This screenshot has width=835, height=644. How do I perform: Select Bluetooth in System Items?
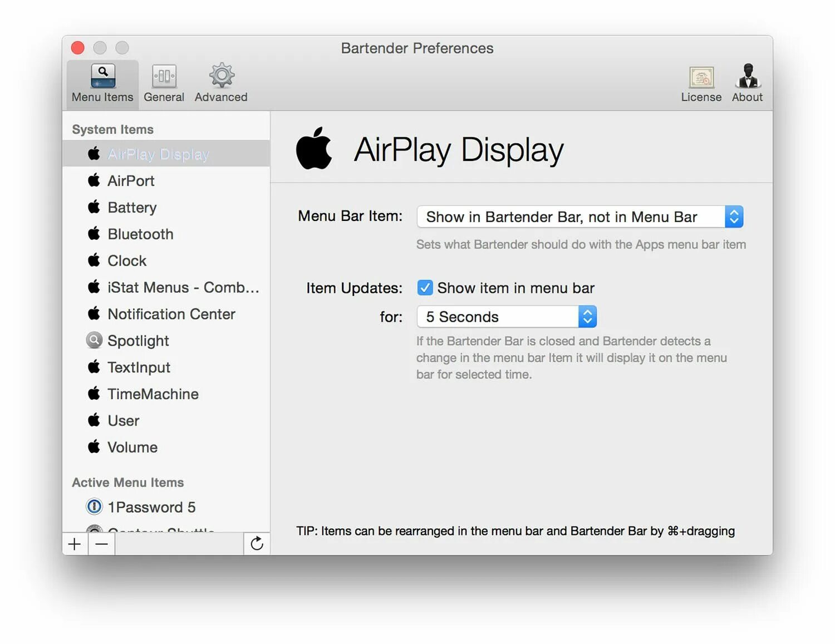click(166, 234)
